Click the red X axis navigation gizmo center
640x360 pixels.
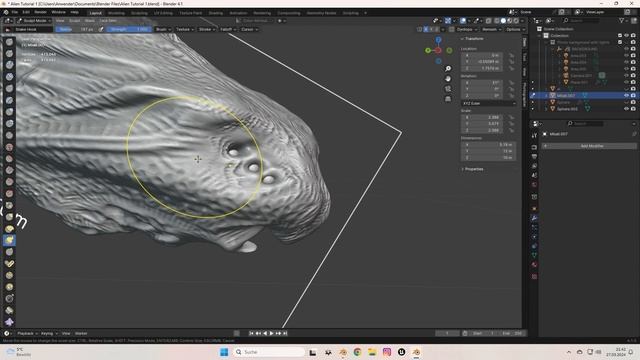point(438,51)
